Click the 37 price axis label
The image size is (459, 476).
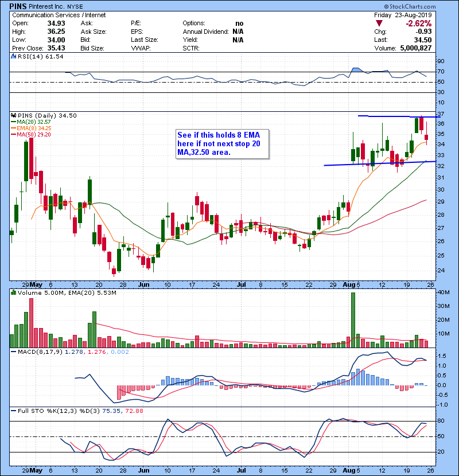click(441, 114)
